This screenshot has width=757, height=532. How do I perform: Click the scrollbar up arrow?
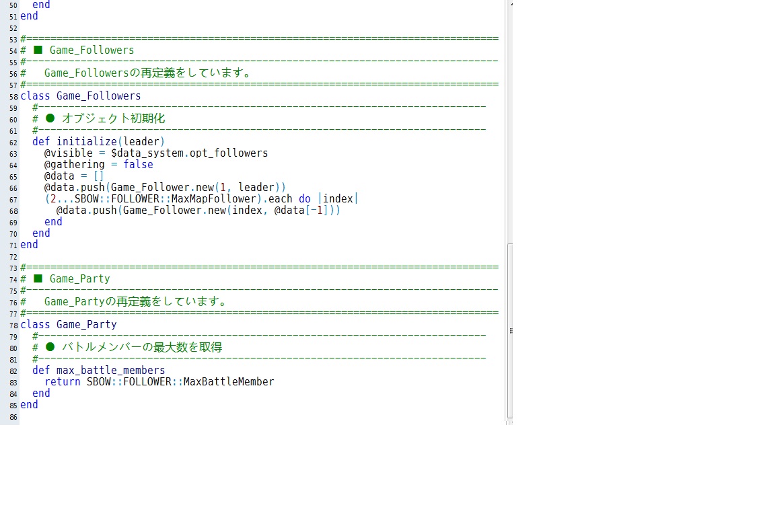510,3
